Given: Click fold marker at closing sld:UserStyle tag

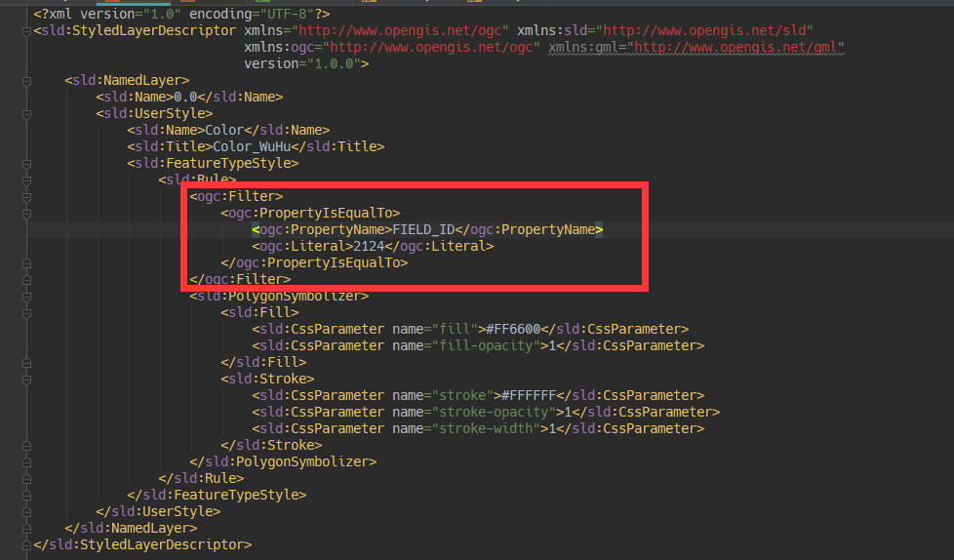Looking at the screenshot, I should tap(26, 512).
